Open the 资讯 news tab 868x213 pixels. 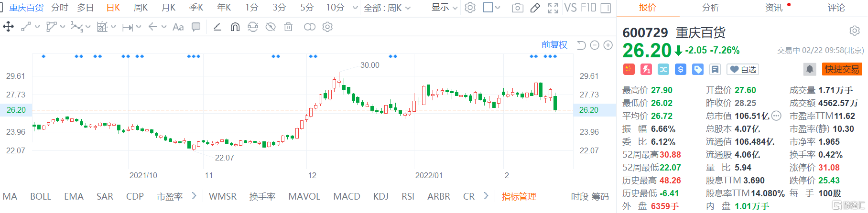(x=773, y=8)
